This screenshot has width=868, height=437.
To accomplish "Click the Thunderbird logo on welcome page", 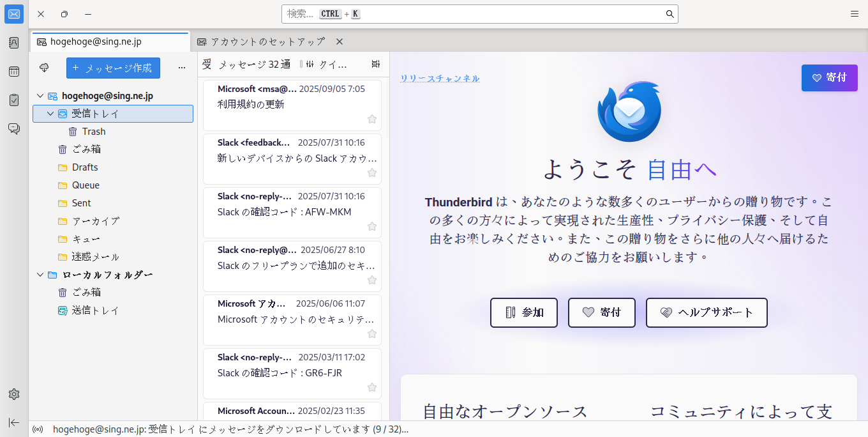I will coord(629,111).
